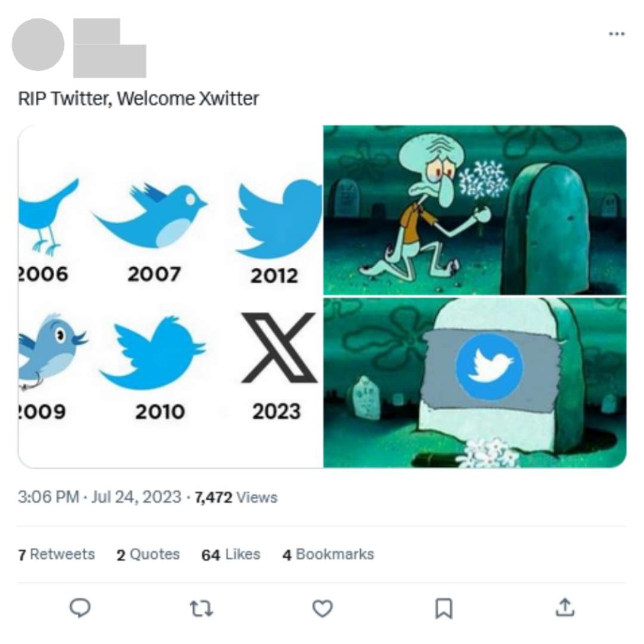This screenshot has height=644, width=644.
Task: Open the author's username handle below name
Action: (110, 61)
